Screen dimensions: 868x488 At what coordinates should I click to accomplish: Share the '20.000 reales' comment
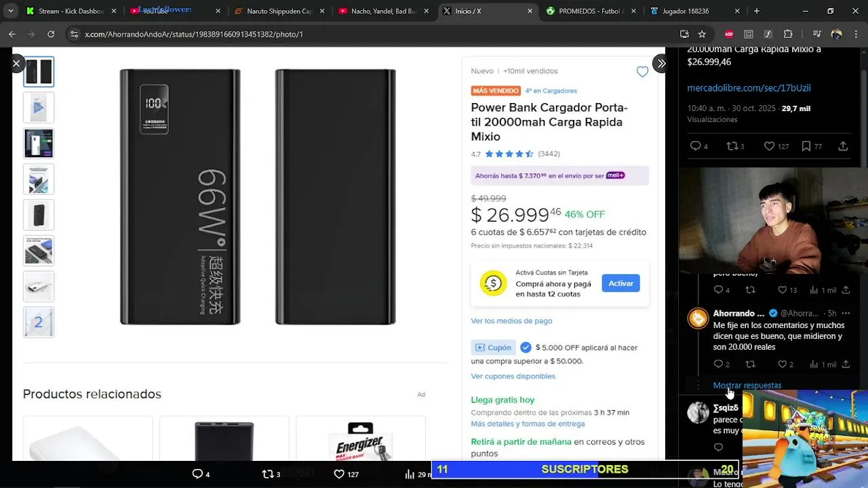846,365
